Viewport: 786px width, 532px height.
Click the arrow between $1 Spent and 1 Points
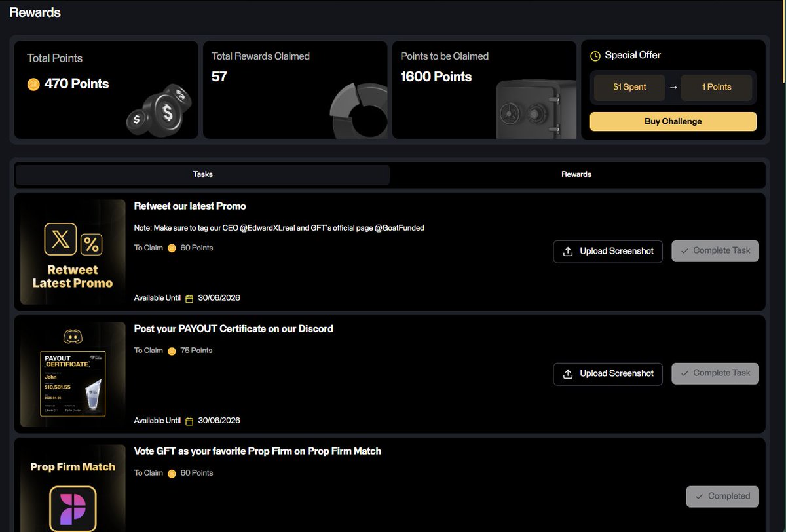click(673, 87)
